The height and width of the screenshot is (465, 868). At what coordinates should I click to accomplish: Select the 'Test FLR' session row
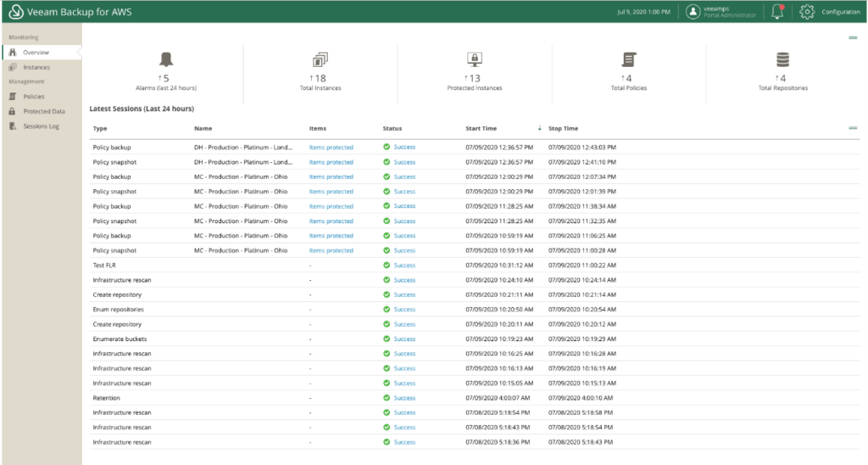(475, 265)
